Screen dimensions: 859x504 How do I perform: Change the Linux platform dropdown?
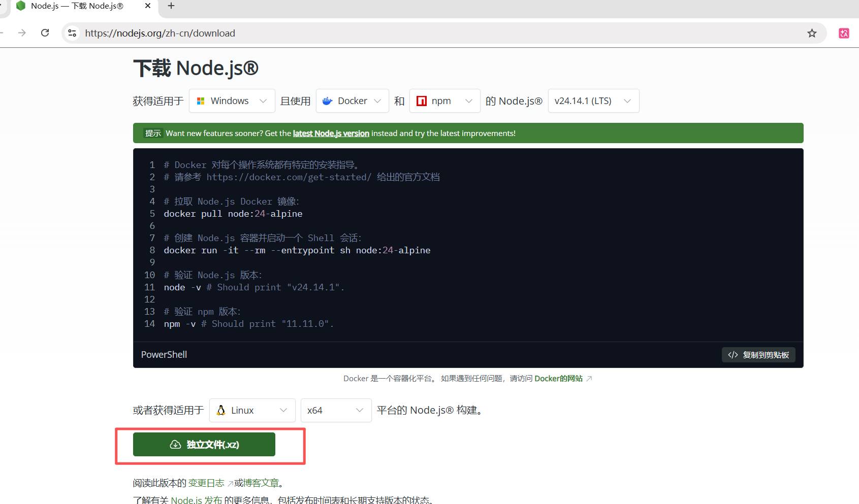click(x=252, y=410)
